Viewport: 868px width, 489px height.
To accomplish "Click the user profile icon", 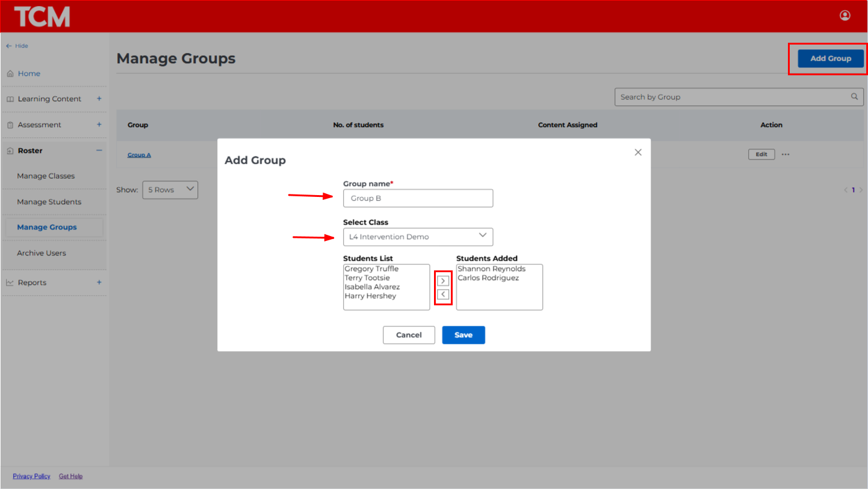I will 845,16.
